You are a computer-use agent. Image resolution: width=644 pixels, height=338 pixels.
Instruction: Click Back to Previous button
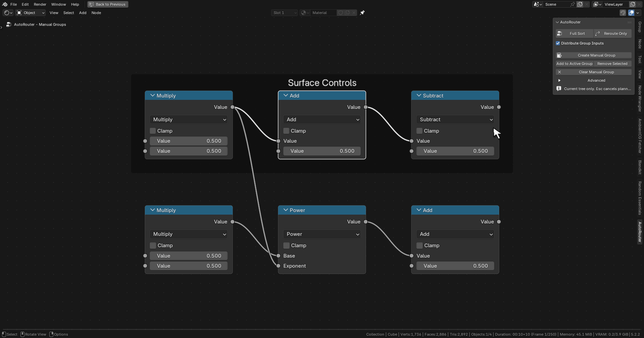[108, 4]
